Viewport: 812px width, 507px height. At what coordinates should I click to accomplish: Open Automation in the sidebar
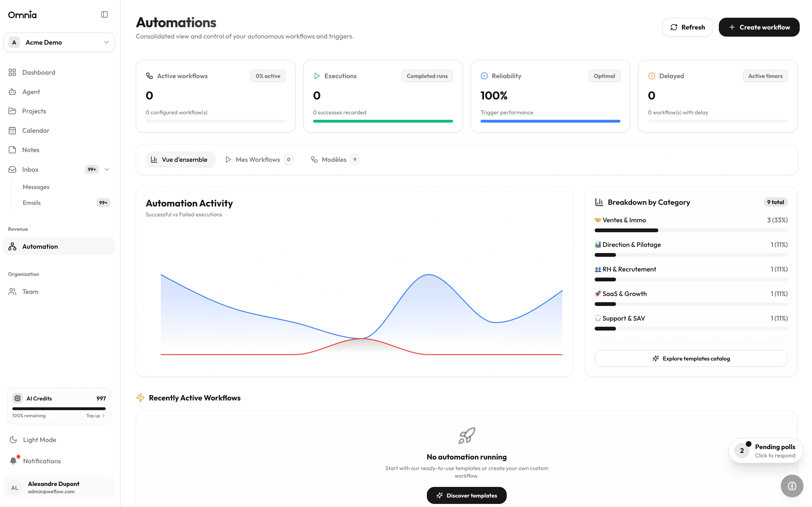(59, 246)
